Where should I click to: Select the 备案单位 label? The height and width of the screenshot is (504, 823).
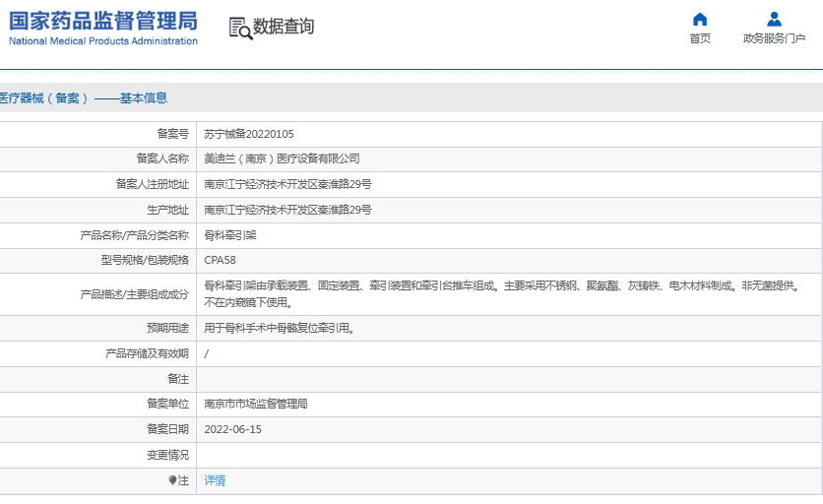point(167,404)
